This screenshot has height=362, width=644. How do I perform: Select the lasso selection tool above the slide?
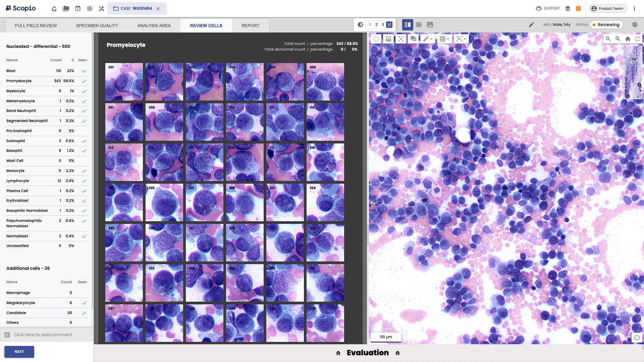point(376,39)
